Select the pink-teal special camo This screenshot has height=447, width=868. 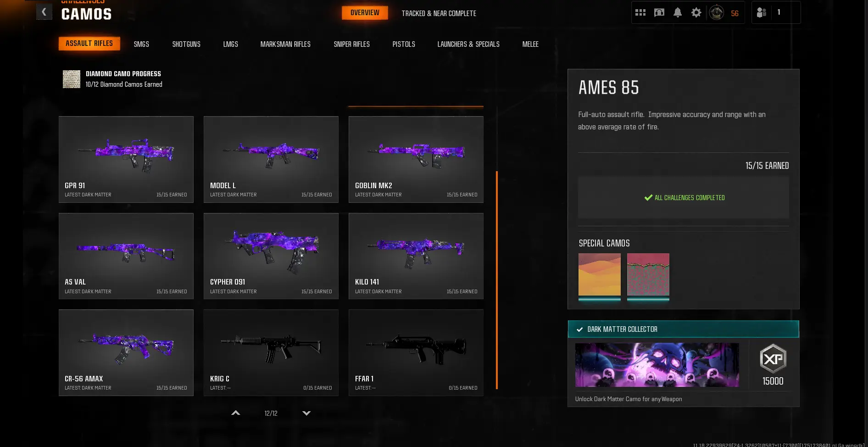tap(648, 274)
